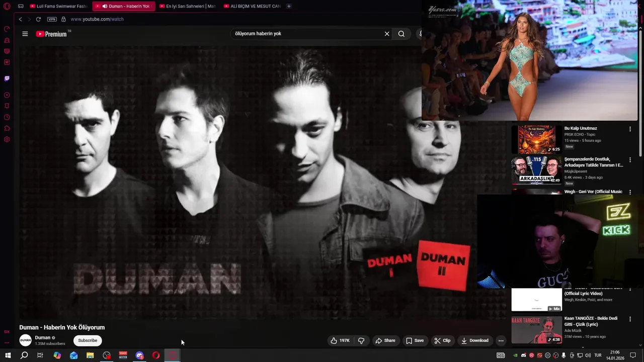Click the address bar URL youtube.com/watch
This screenshot has height=362, width=644.
click(97, 19)
